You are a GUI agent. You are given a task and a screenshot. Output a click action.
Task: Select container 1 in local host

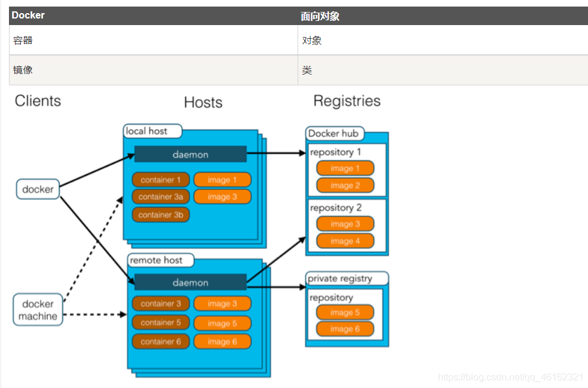[161, 180]
